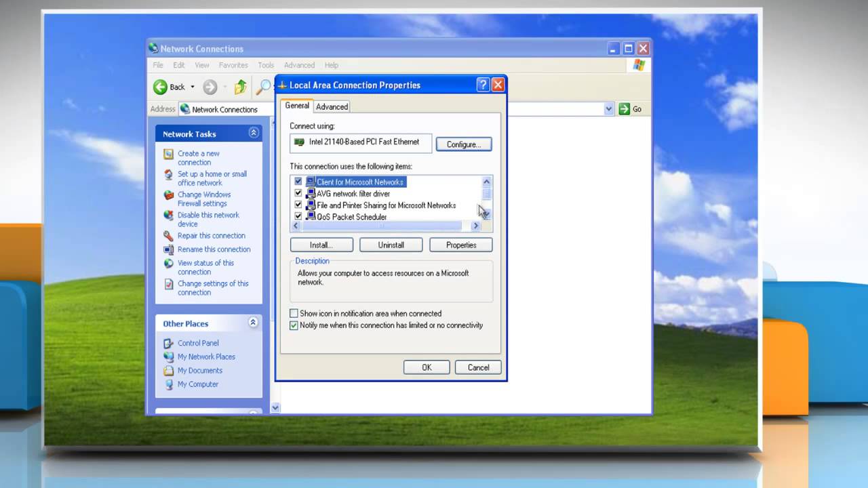Open the Help menu

coord(332,65)
